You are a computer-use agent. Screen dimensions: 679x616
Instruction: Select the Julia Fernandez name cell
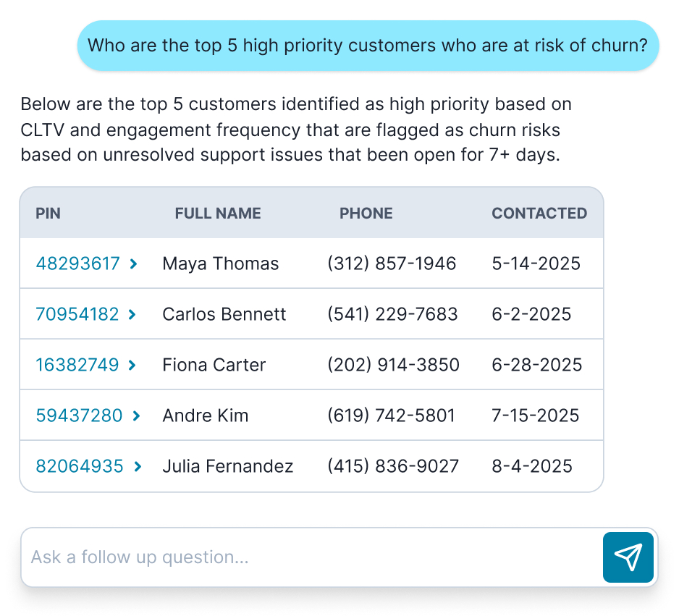(x=228, y=466)
